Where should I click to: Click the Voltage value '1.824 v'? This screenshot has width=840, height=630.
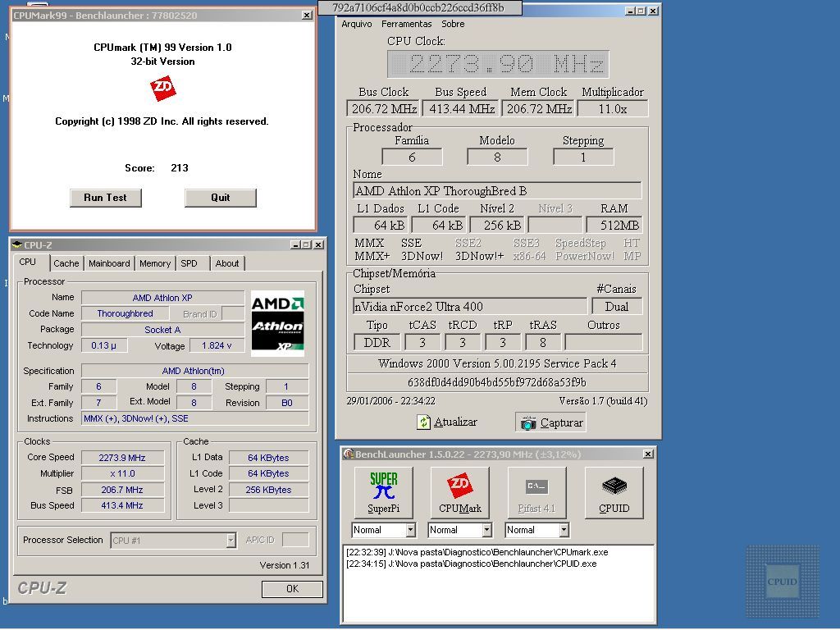point(217,345)
